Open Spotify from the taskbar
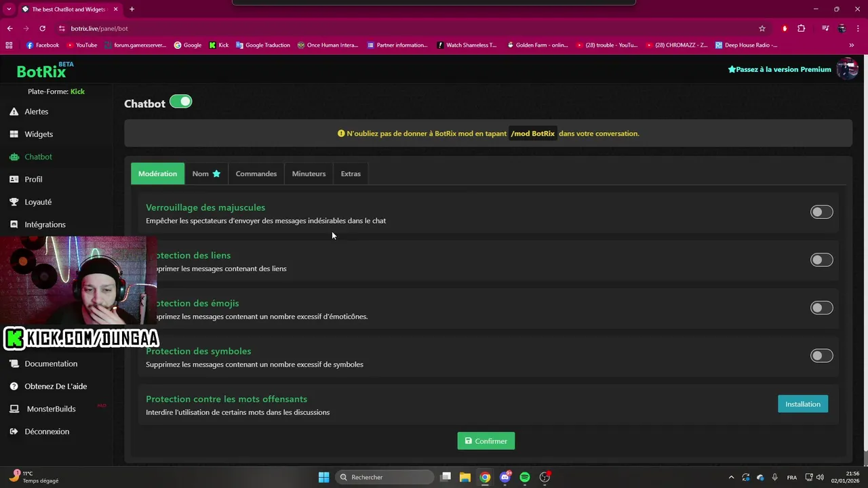 click(525, 477)
